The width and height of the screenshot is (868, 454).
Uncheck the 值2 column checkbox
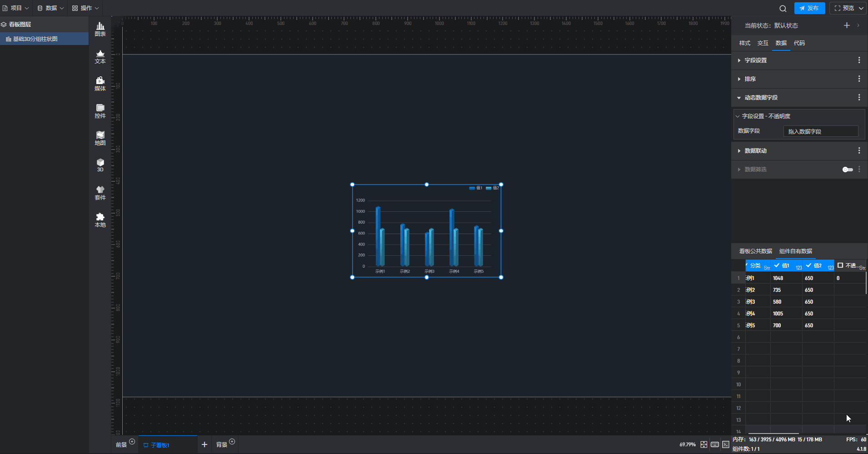tap(809, 265)
